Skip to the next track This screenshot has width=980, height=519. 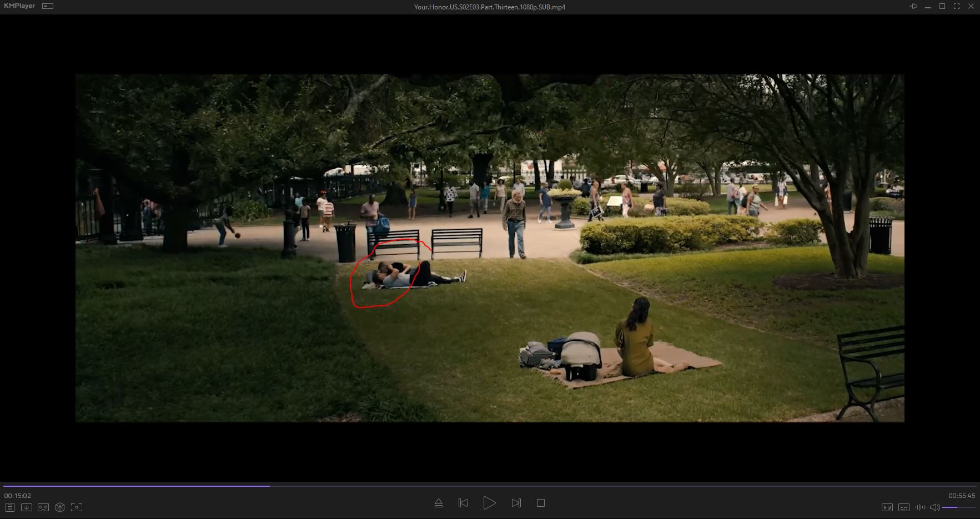click(x=516, y=503)
